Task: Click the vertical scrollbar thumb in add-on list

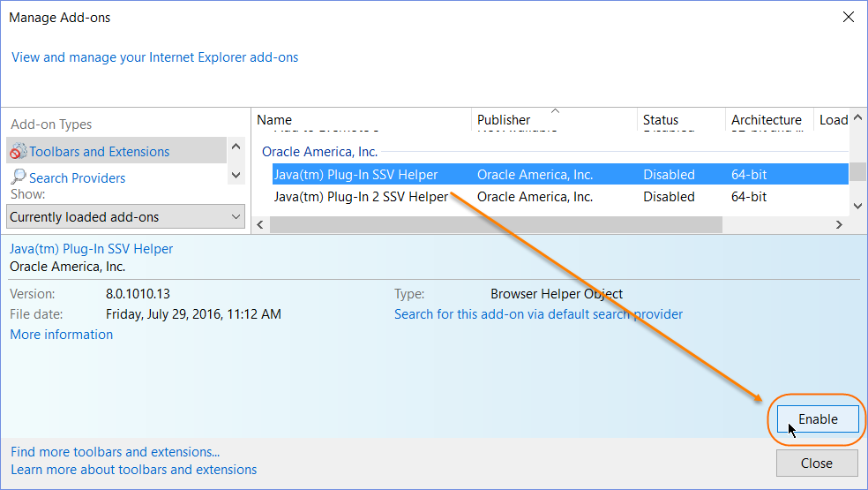Action: pyautogui.click(x=858, y=171)
